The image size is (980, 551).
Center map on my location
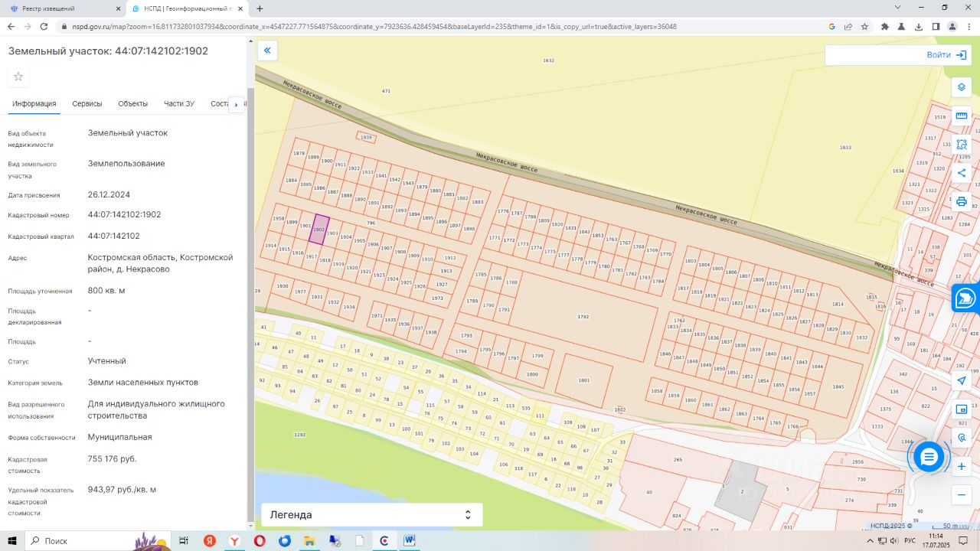coord(962,381)
